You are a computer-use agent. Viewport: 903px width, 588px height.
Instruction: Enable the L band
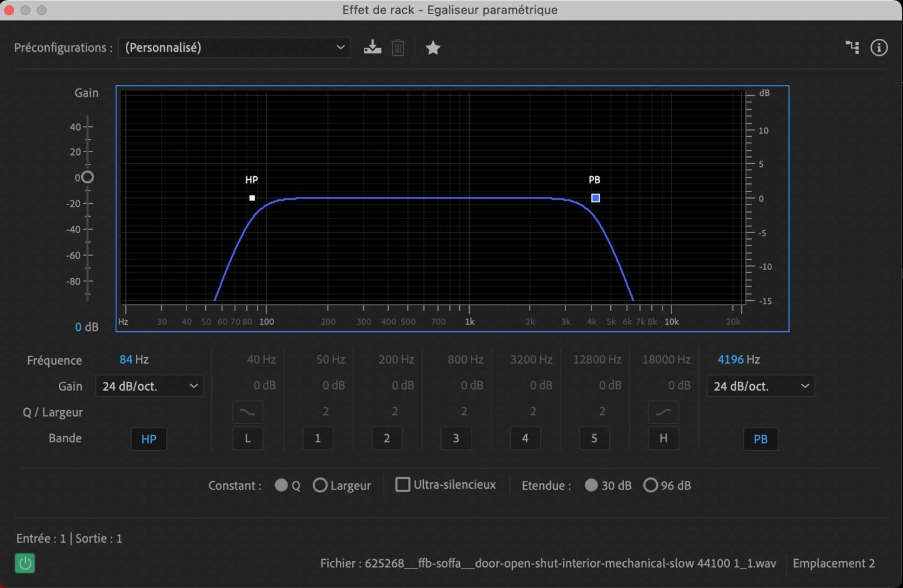click(x=248, y=438)
